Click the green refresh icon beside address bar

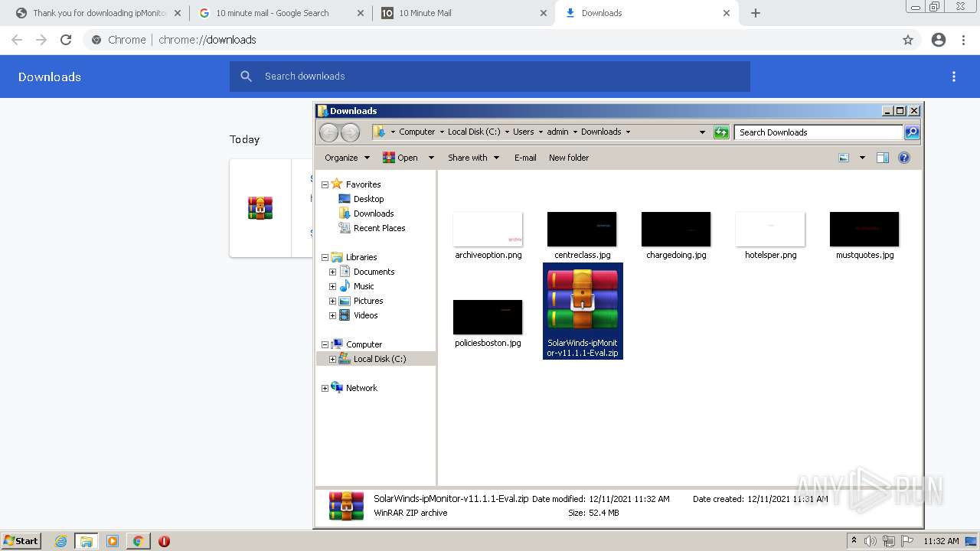pyautogui.click(x=721, y=132)
